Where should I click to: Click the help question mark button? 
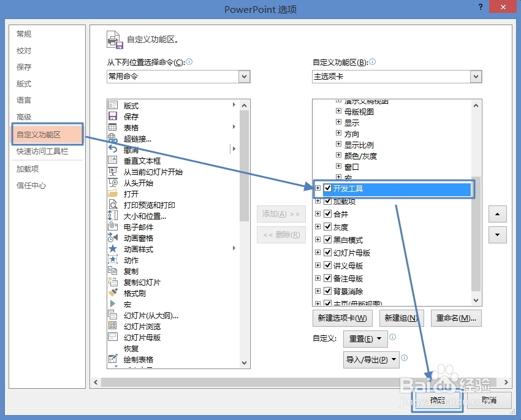tap(480, 7)
